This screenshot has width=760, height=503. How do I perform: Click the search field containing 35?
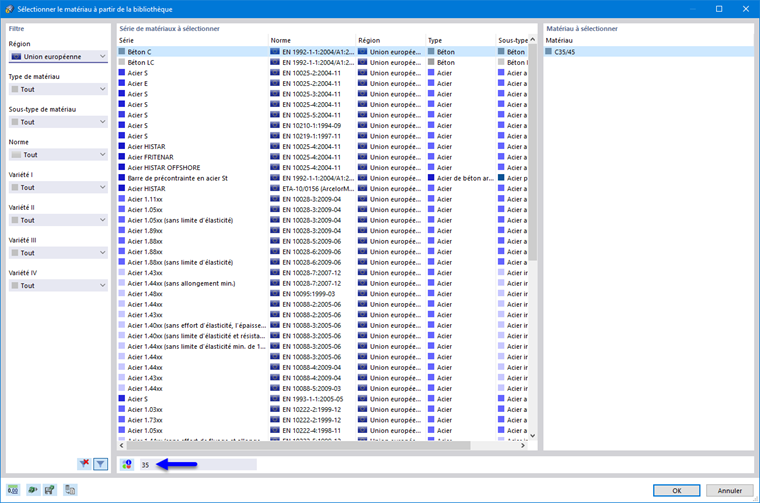pos(198,465)
